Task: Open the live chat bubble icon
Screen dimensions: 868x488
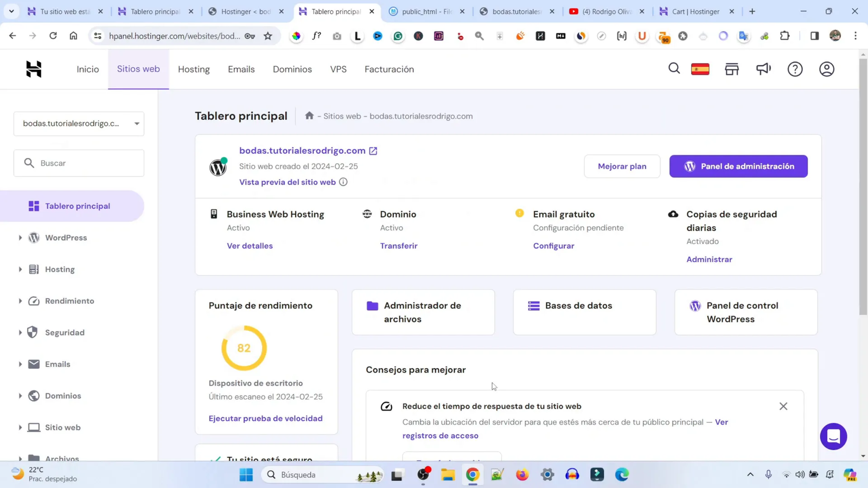Action: [833, 436]
